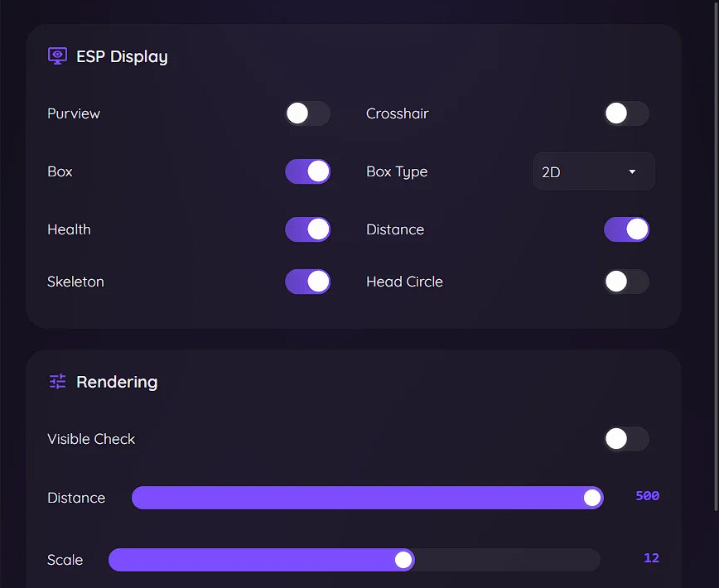This screenshot has height=588, width=719.
Task: Turn off the Skeleton toggle
Action: (x=307, y=282)
